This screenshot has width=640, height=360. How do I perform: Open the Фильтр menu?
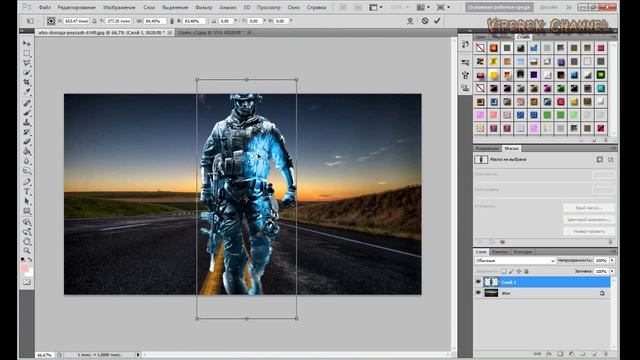(x=204, y=7)
